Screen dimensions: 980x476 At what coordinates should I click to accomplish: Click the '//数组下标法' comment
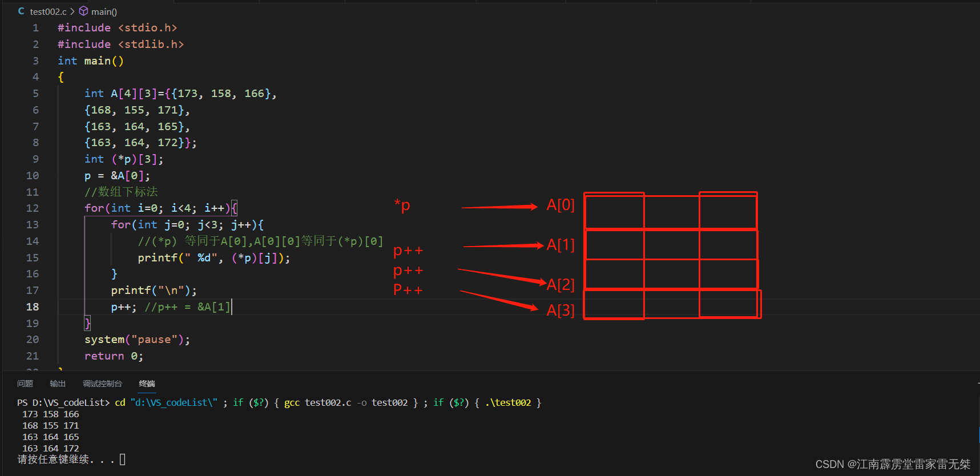[x=121, y=192]
